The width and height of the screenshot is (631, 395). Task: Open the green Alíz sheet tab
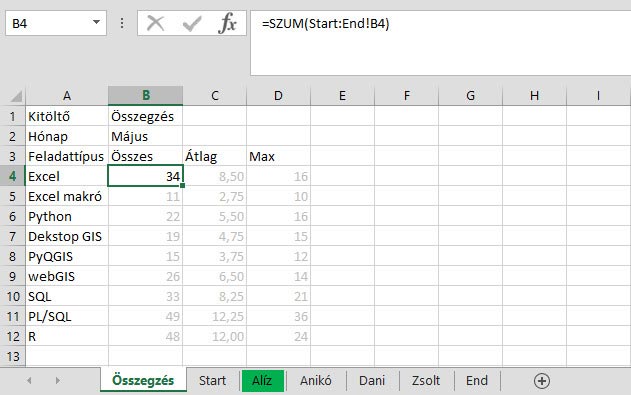tap(262, 381)
